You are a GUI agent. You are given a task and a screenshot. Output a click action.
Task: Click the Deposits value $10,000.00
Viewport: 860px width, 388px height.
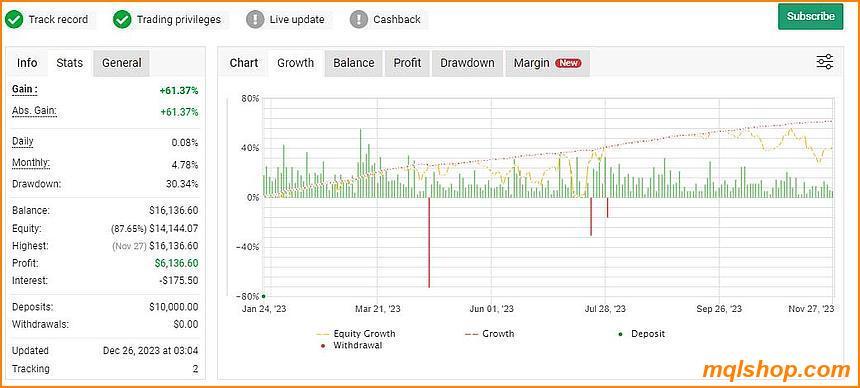coord(173,307)
